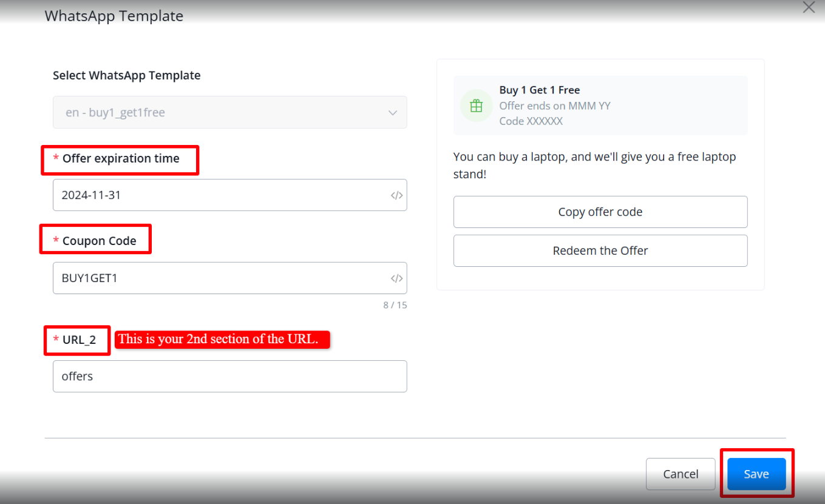
Task: Click variable code icon in Offer expiration field
Action: [396, 195]
